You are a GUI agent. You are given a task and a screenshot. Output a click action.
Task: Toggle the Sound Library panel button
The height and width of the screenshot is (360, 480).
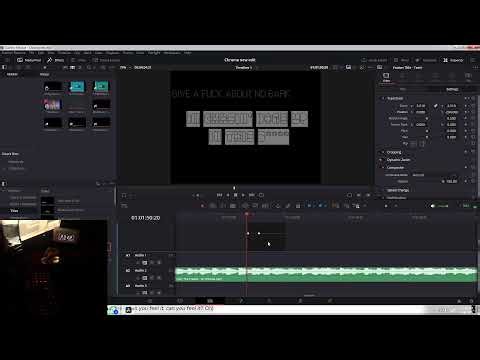coord(106,60)
